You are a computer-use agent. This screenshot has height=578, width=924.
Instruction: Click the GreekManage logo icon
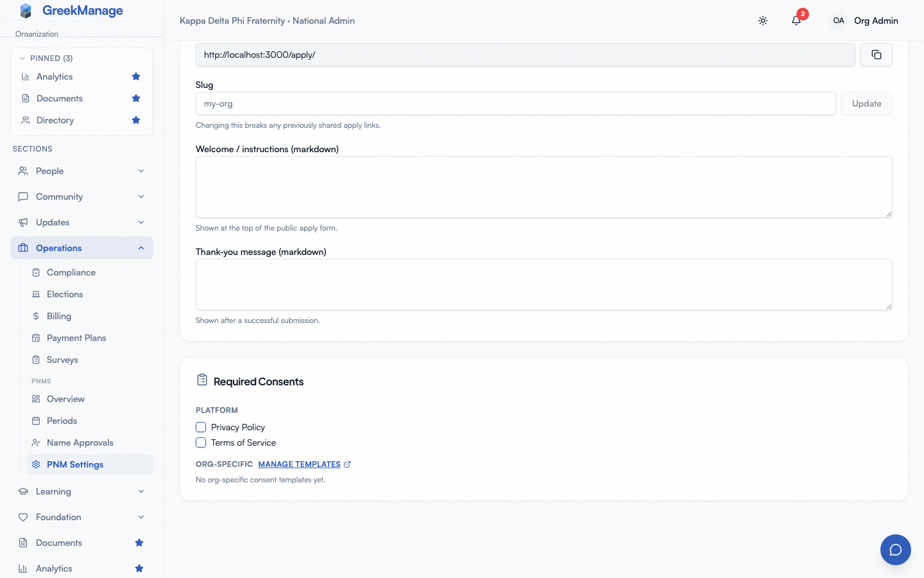(x=26, y=11)
